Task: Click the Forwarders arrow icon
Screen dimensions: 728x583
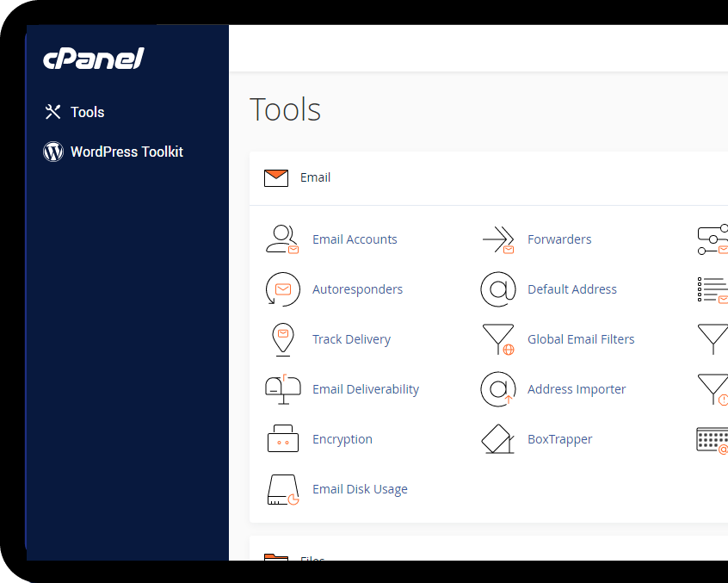Action: click(497, 239)
